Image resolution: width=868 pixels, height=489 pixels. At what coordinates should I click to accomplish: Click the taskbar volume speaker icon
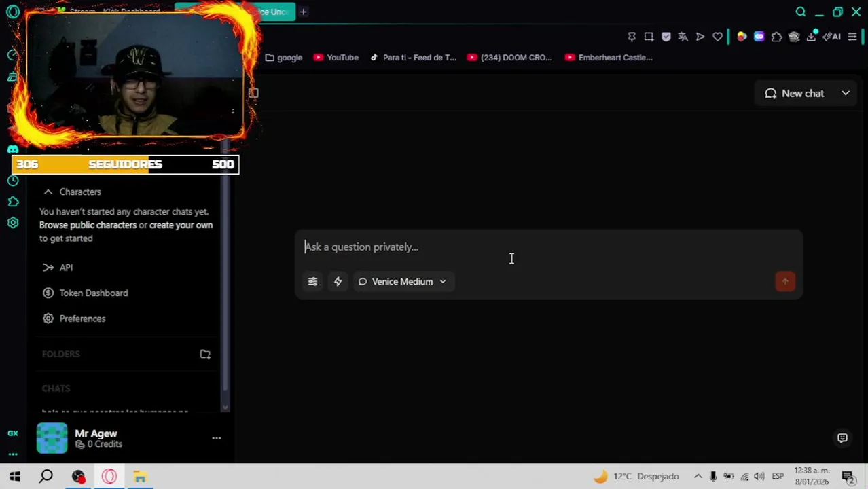pos(759,476)
